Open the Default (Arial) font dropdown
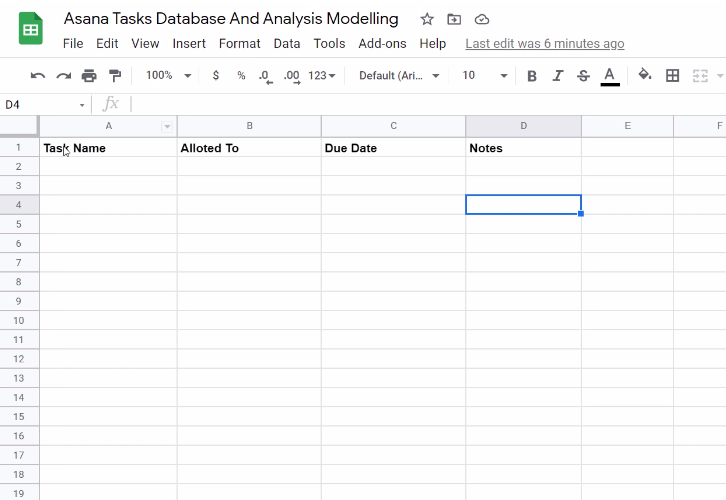726x500 pixels. [399, 75]
